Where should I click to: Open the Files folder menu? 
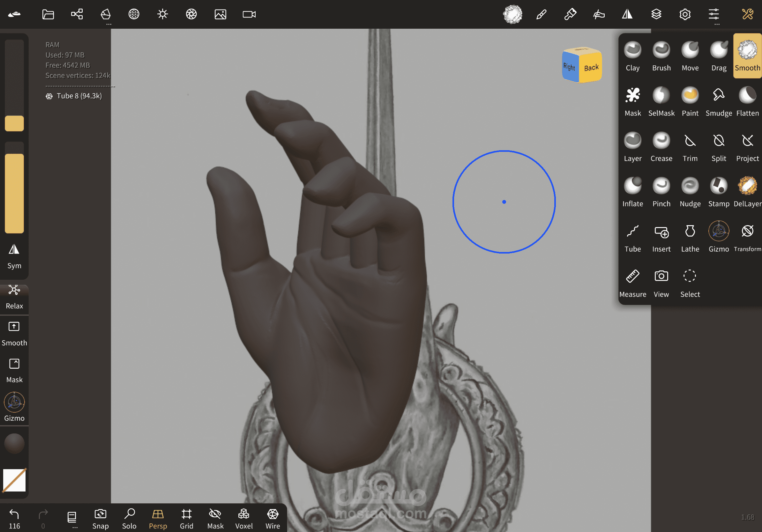(48, 15)
